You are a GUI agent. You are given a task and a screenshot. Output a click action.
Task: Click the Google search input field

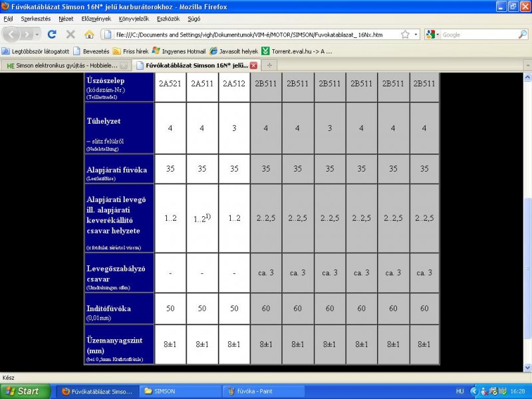[x=479, y=35]
